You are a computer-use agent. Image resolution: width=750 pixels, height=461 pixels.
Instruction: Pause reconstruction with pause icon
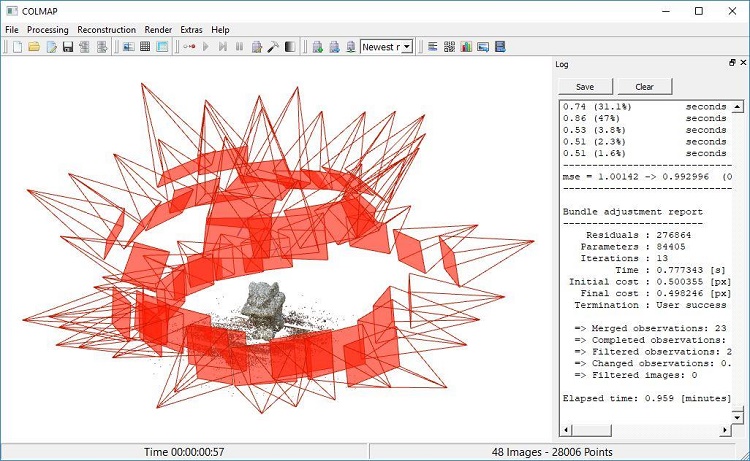[240, 47]
